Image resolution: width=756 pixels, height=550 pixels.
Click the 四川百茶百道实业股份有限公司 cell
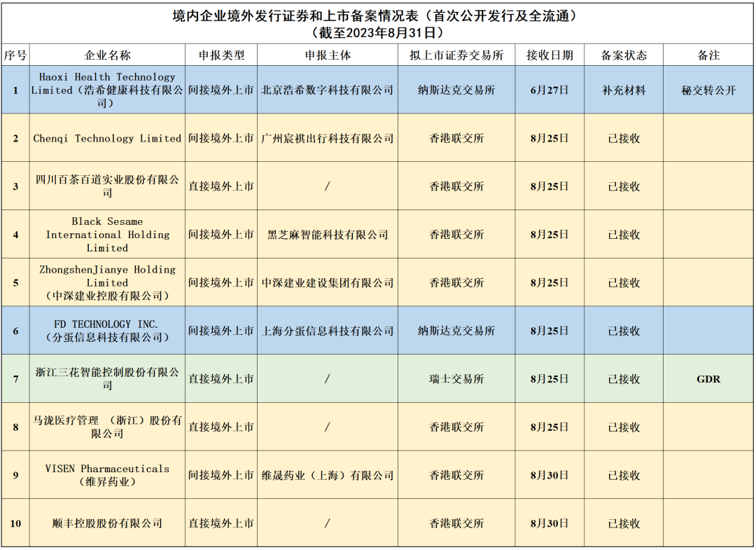[x=107, y=186]
